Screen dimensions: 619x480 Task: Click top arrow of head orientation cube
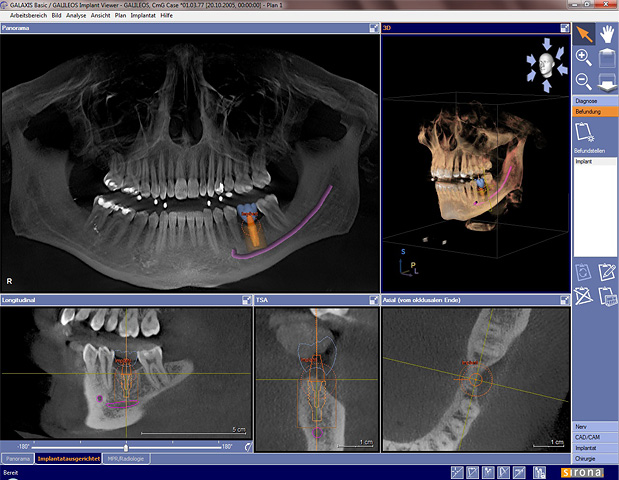tap(547, 43)
